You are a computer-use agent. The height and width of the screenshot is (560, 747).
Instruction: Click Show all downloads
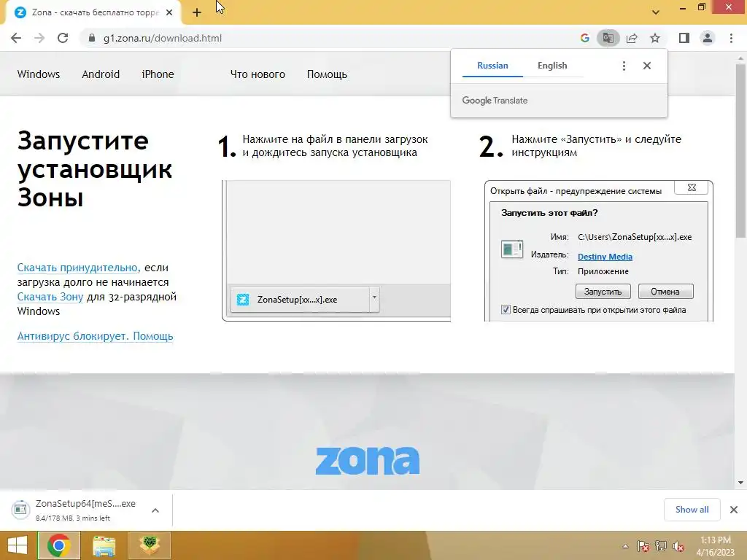pos(692,510)
